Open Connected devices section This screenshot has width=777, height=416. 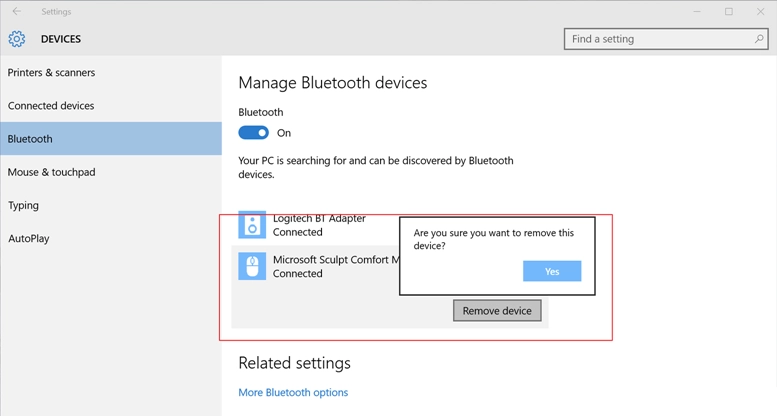click(x=111, y=106)
